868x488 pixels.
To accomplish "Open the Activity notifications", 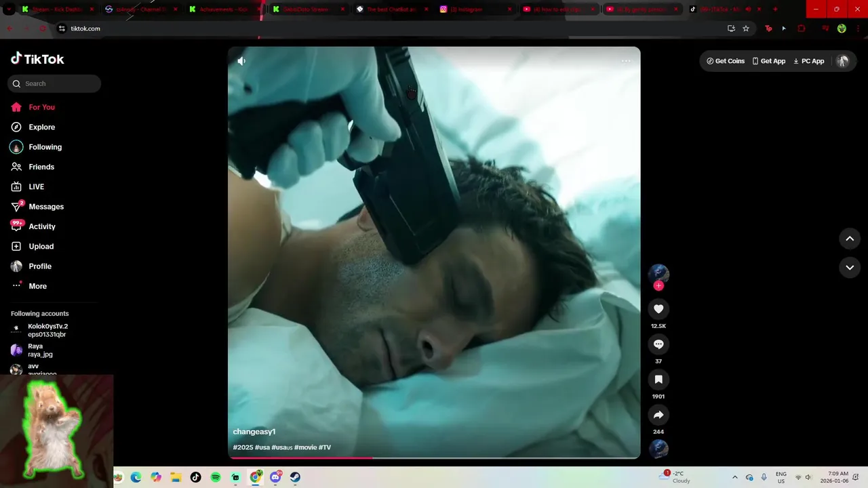I will tap(33, 226).
